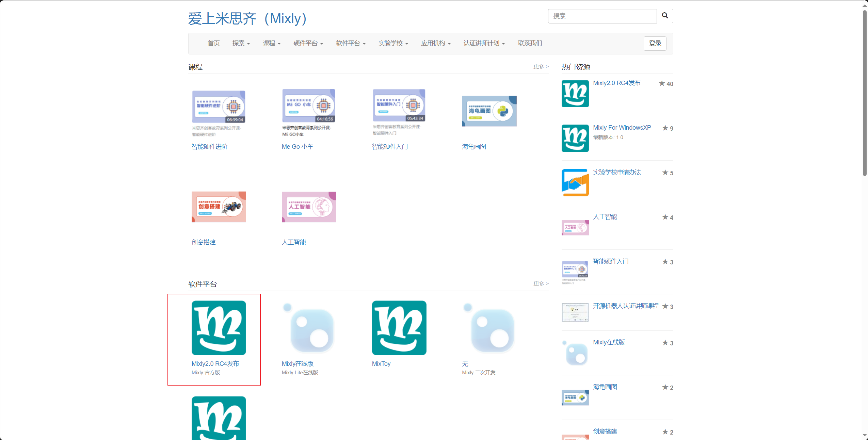Expand the 软件平台 navbar dropdown

coord(351,43)
